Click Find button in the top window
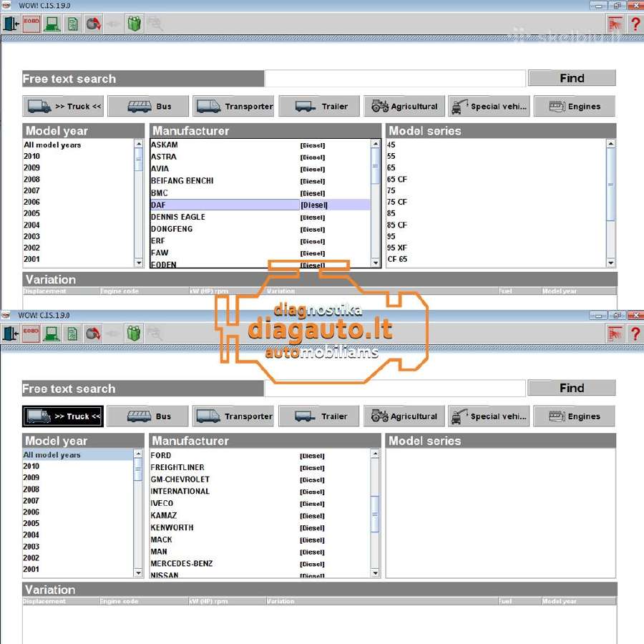Viewport: 644px width, 644px height. [572, 78]
